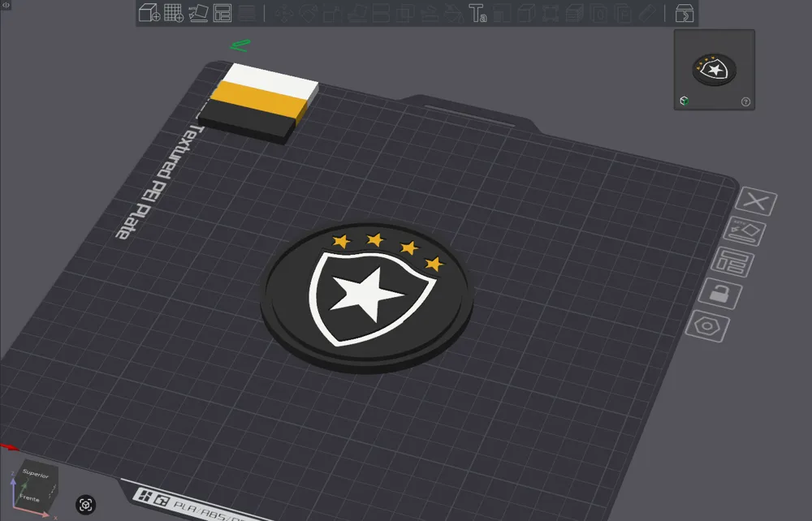This screenshot has width=812, height=521.
Task: Collapse the toolbar with the rightmost arrow
Action: 685,12
